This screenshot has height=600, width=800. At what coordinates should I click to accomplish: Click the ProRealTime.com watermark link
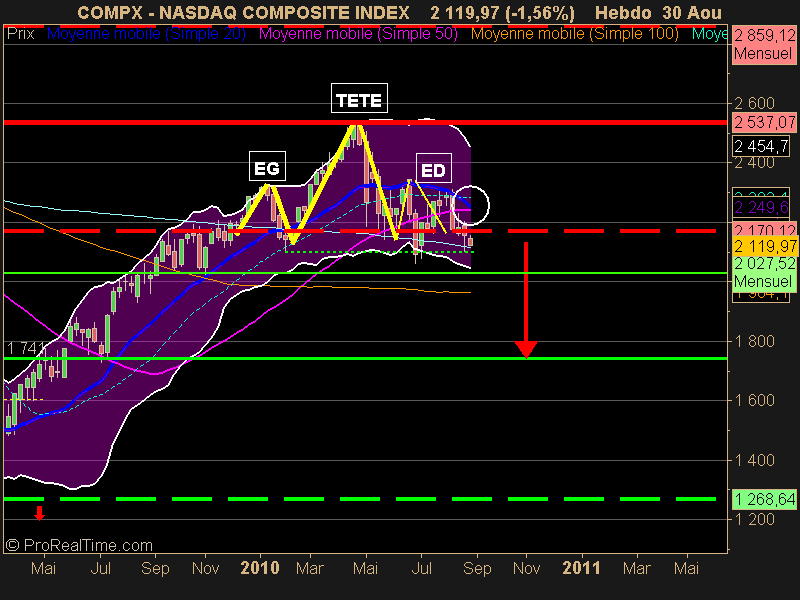click(x=79, y=545)
